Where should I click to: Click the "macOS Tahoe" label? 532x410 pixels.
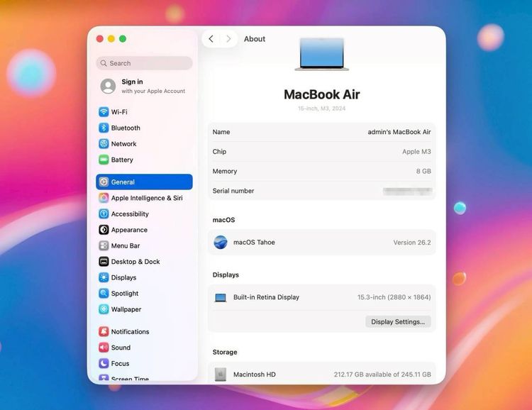coord(254,243)
